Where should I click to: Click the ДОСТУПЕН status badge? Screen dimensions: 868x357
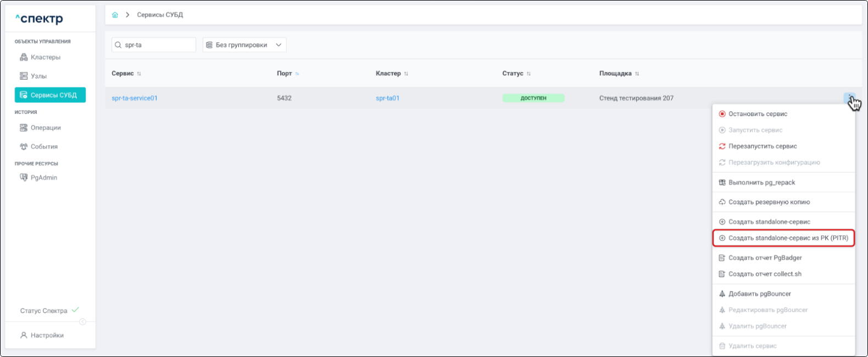point(533,98)
